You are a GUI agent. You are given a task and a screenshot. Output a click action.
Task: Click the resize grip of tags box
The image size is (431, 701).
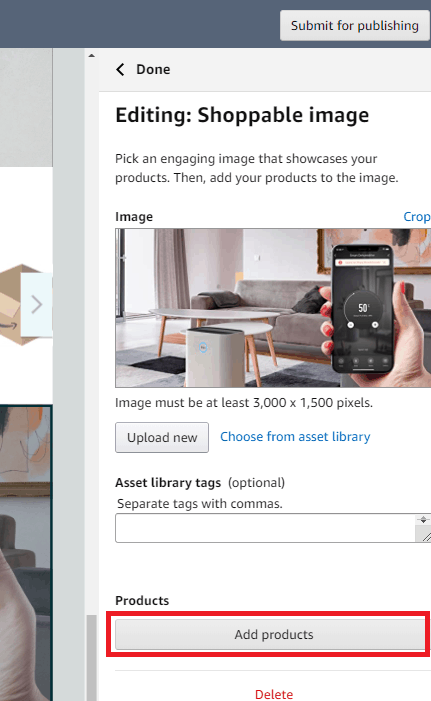(x=426, y=536)
